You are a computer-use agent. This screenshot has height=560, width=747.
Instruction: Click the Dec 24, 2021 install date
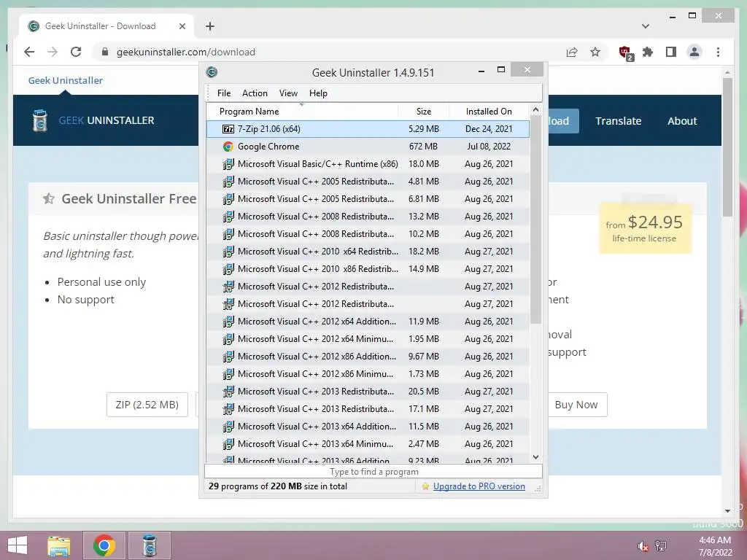(489, 129)
